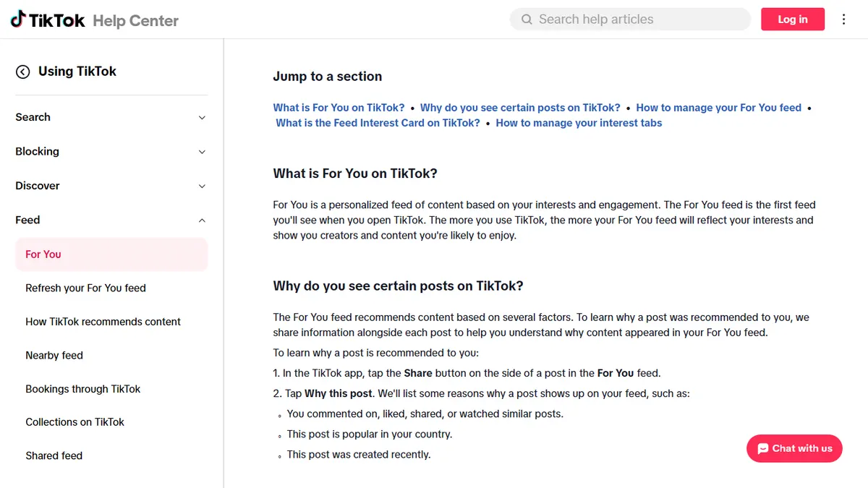Click the Log in button

793,20
